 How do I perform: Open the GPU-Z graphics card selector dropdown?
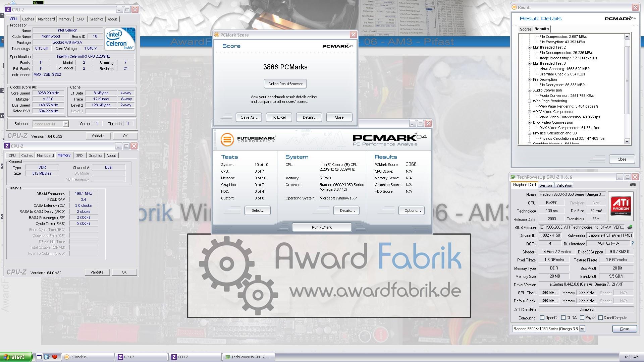[582, 329]
